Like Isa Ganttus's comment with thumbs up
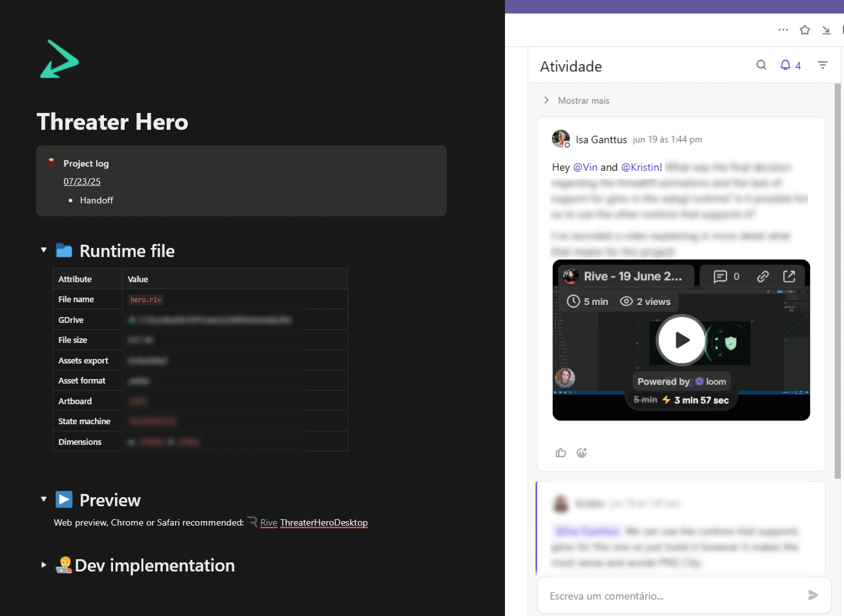 click(x=561, y=453)
